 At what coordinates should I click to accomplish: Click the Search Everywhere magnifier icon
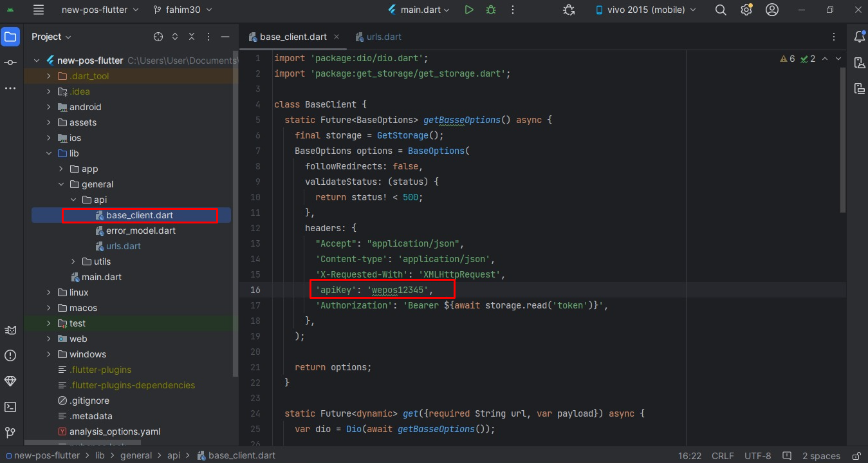pos(721,10)
